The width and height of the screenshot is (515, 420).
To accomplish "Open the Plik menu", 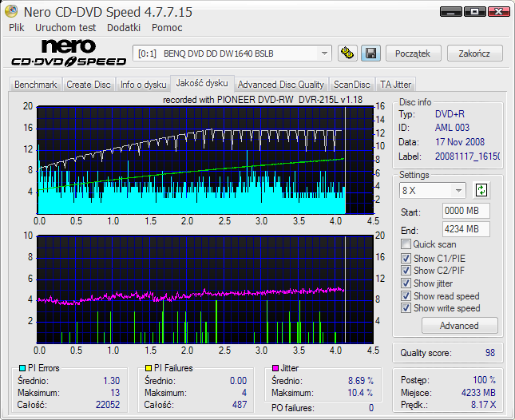I will click(x=17, y=28).
